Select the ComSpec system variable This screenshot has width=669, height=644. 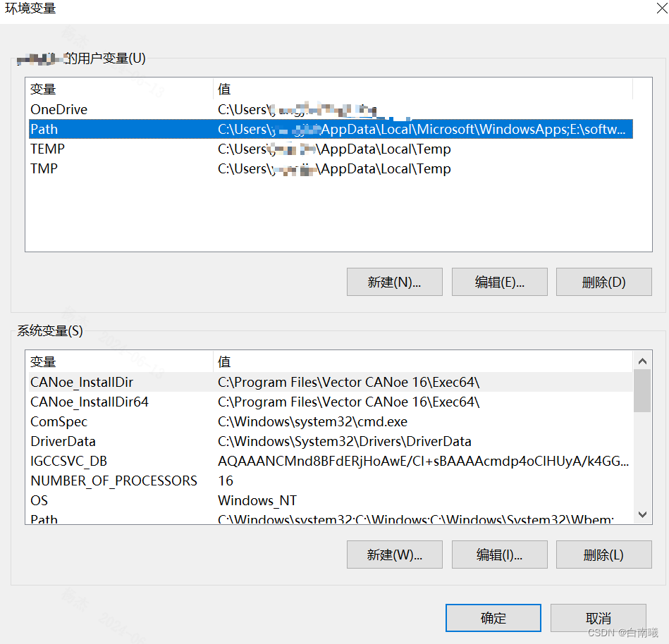pos(106,421)
